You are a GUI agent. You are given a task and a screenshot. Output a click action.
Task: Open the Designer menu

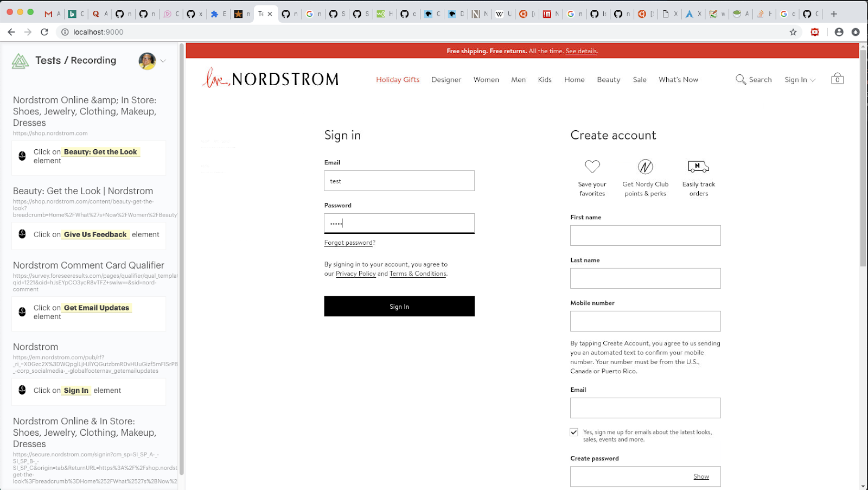point(446,80)
